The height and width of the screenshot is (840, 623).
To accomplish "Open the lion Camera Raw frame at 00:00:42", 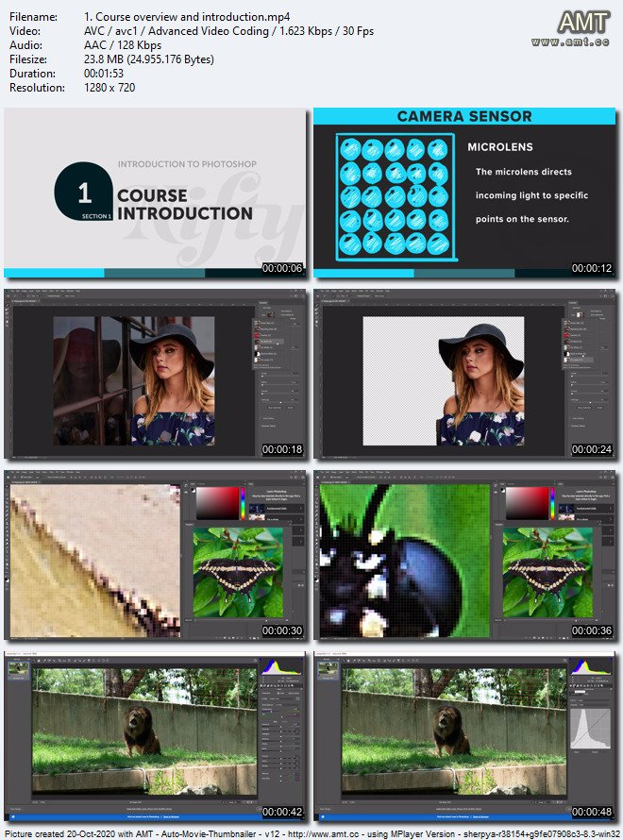I will pyautogui.click(x=155, y=736).
